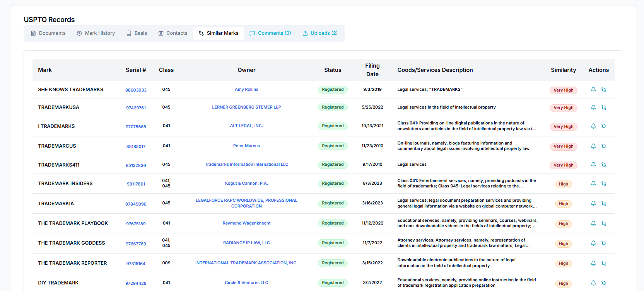Screen dimensions: 644x291
Task: Open serial number 97845096
Action: 136,204
